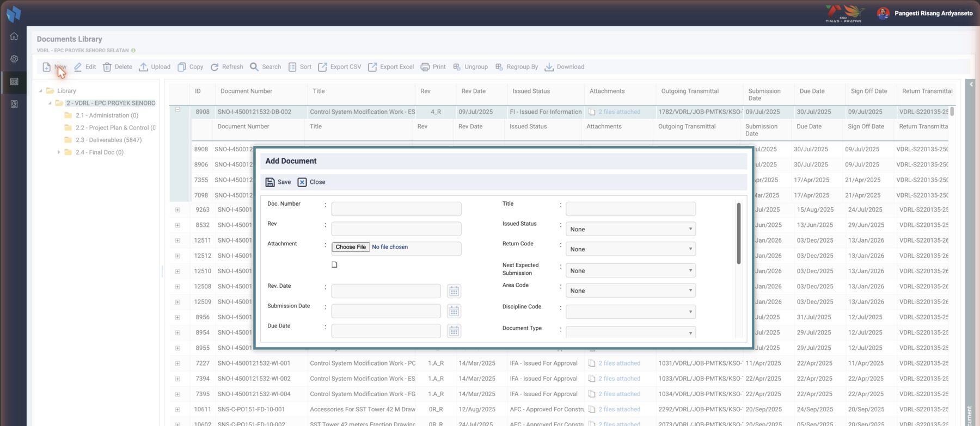Click the Upload toolbar icon
The height and width of the screenshot is (426, 980).
pos(143,67)
